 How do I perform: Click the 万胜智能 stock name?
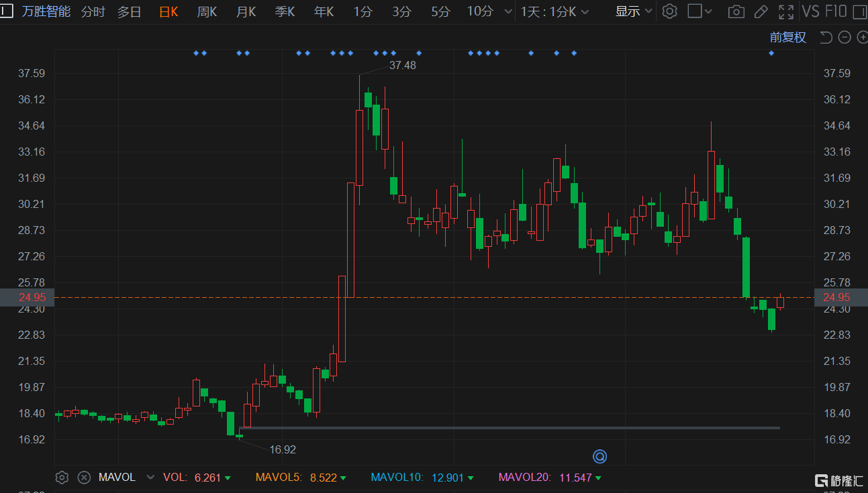pyautogui.click(x=46, y=11)
